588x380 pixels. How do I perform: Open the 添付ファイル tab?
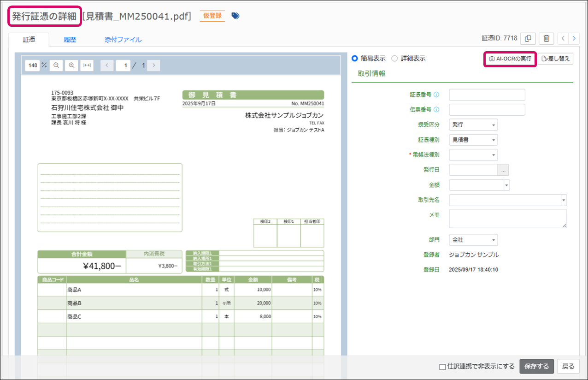(x=123, y=40)
